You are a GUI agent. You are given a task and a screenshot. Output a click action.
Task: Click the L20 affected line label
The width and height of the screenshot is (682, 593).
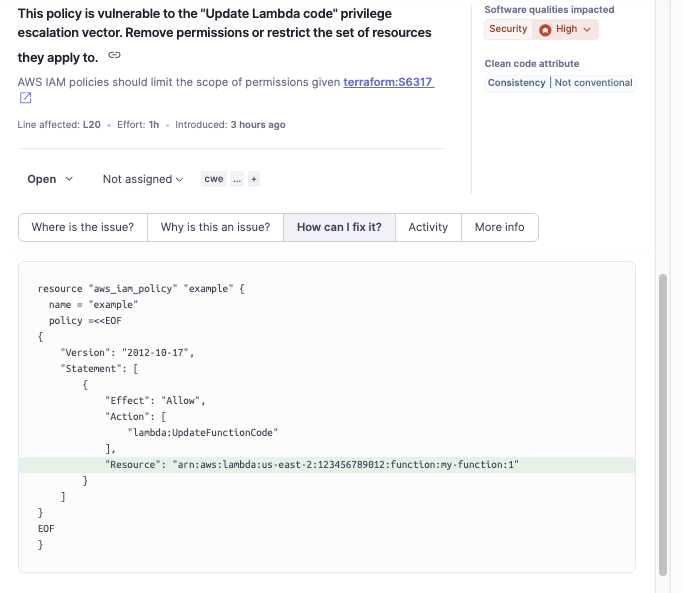91,125
